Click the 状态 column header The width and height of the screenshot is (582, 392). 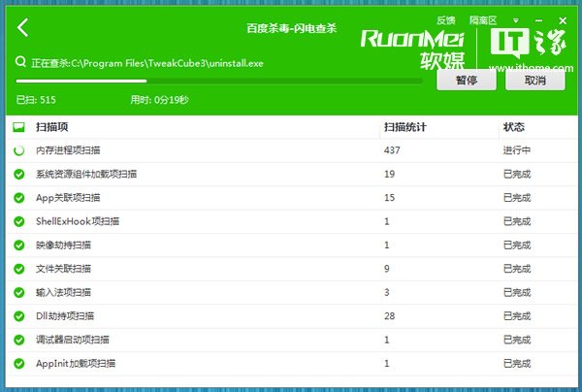coord(514,127)
